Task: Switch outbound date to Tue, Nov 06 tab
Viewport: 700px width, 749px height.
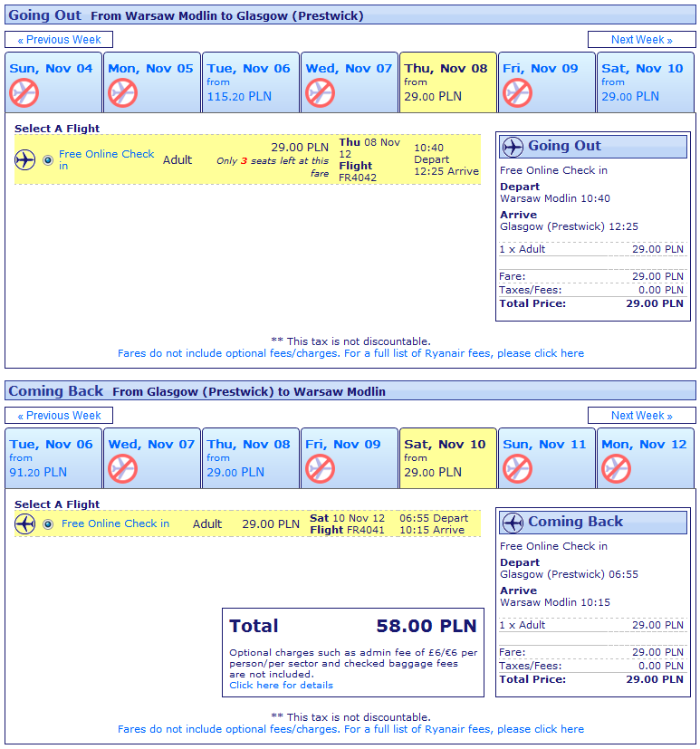Action: pyautogui.click(x=250, y=82)
